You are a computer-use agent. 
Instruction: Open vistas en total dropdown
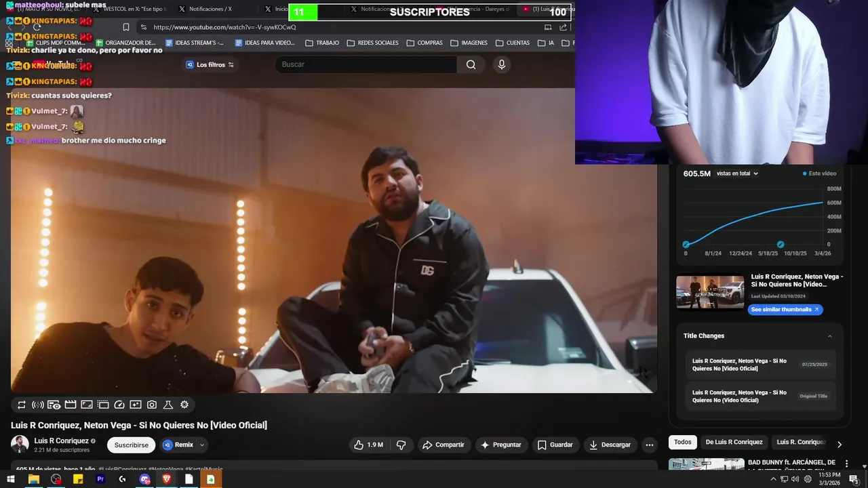[737, 174]
